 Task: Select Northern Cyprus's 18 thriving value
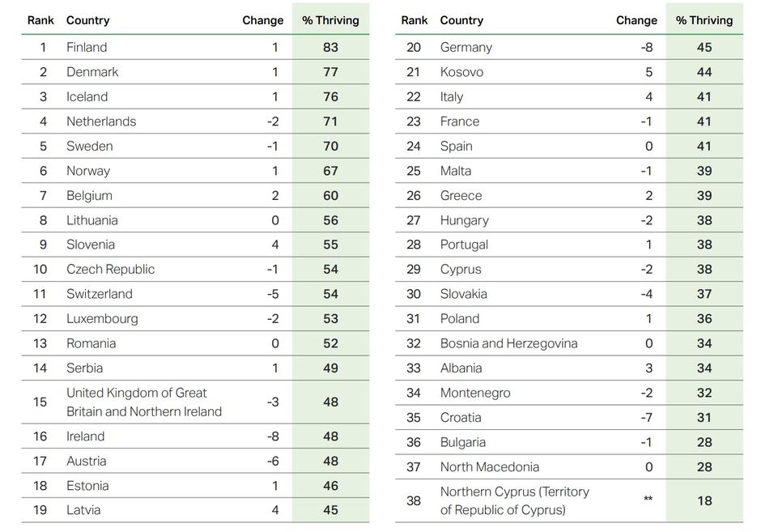tap(704, 500)
